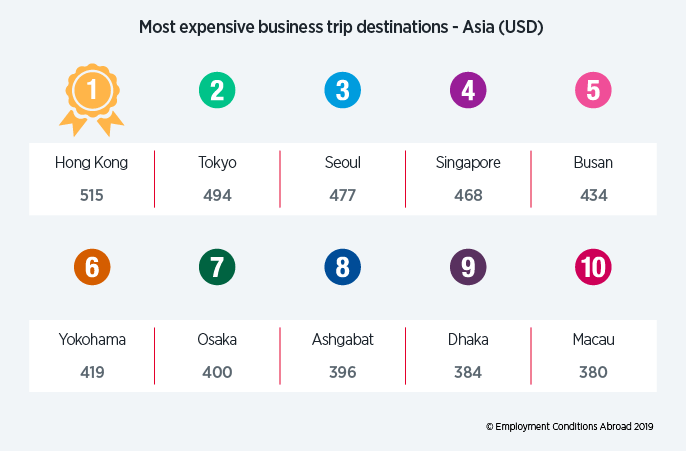Select the green number 2 badge
The width and height of the screenshot is (686, 451).
[217, 90]
